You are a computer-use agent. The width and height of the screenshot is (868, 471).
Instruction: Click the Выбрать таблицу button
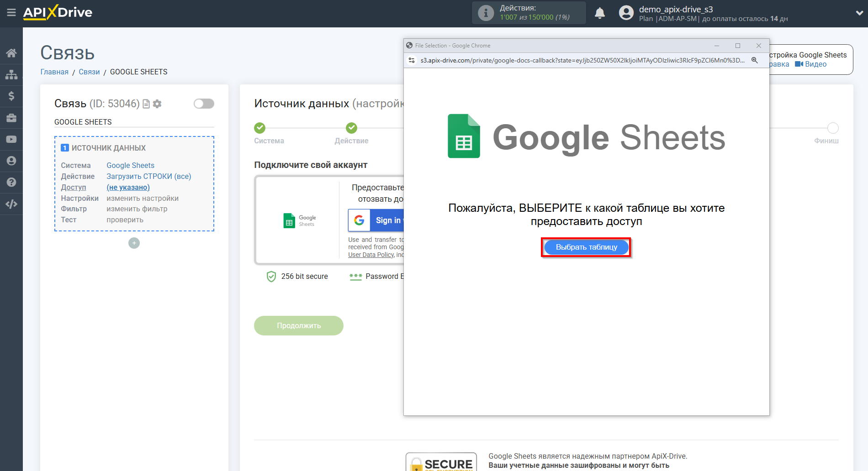point(586,247)
